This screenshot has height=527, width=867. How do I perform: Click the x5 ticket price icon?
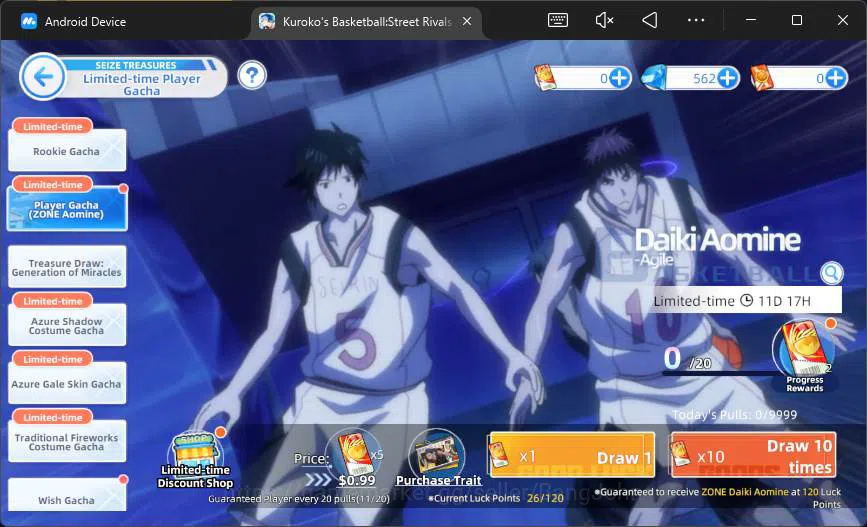354,453
